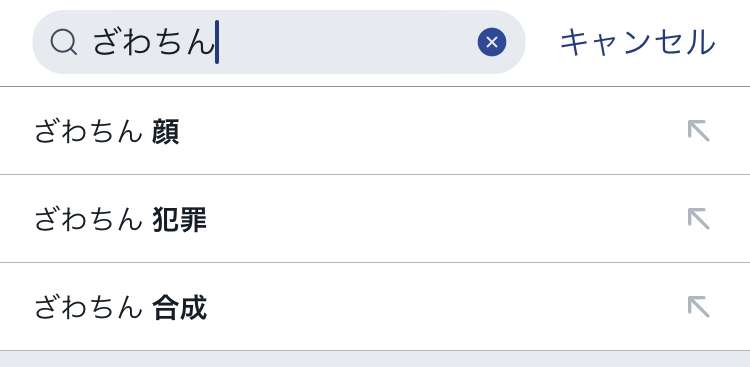Click the gray area below the suggestions

pyautogui.click(x=375, y=359)
